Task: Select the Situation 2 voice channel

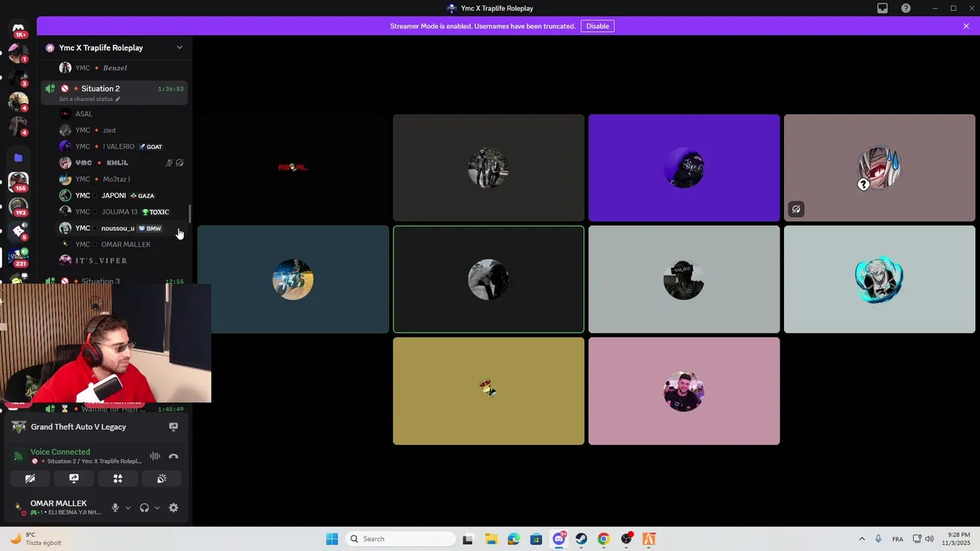Action: (113, 92)
